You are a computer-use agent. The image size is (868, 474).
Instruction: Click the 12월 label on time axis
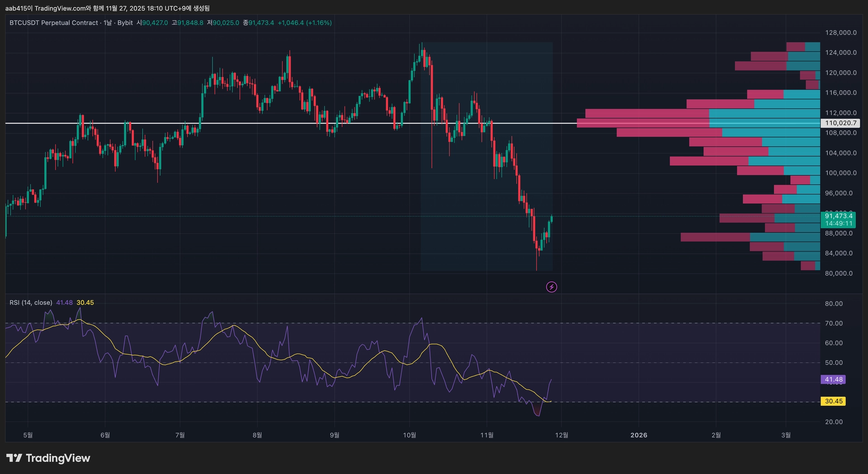pos(561,435)
